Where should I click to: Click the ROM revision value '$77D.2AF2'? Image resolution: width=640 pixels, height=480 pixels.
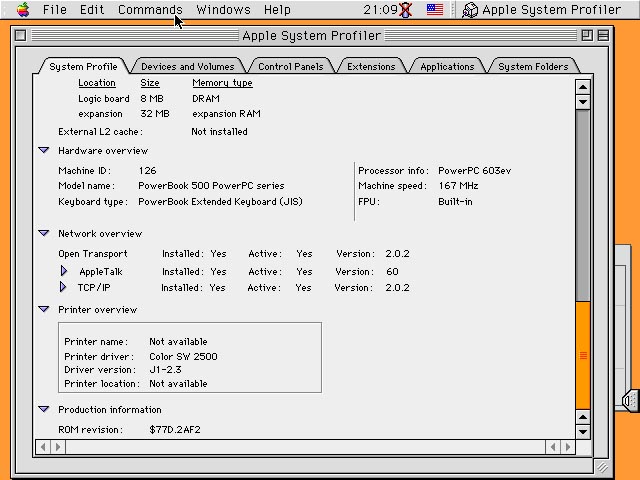pos(175,429)
